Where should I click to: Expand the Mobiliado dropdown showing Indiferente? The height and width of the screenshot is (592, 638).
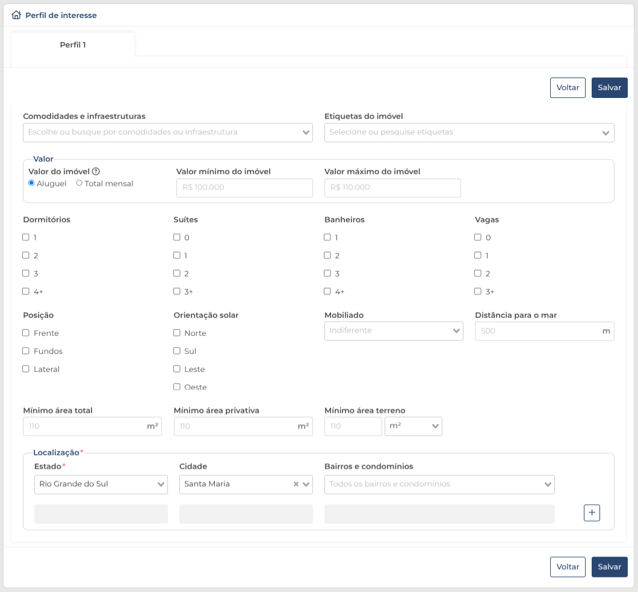point(393,331)
